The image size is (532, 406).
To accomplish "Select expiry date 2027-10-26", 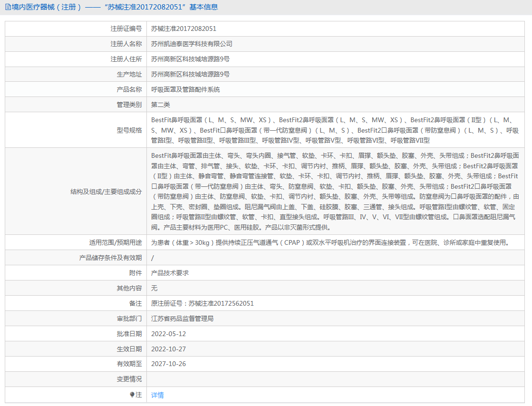I will (169, 364).
